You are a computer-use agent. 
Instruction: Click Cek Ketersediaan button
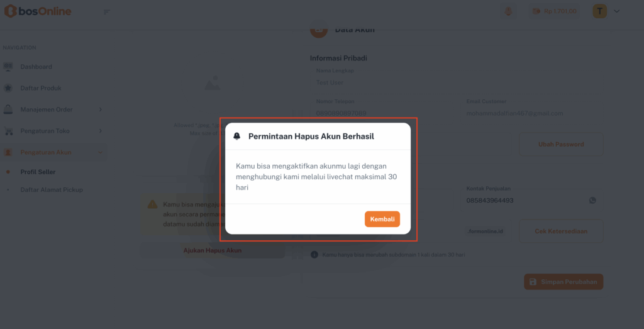[x=561, y=231]
